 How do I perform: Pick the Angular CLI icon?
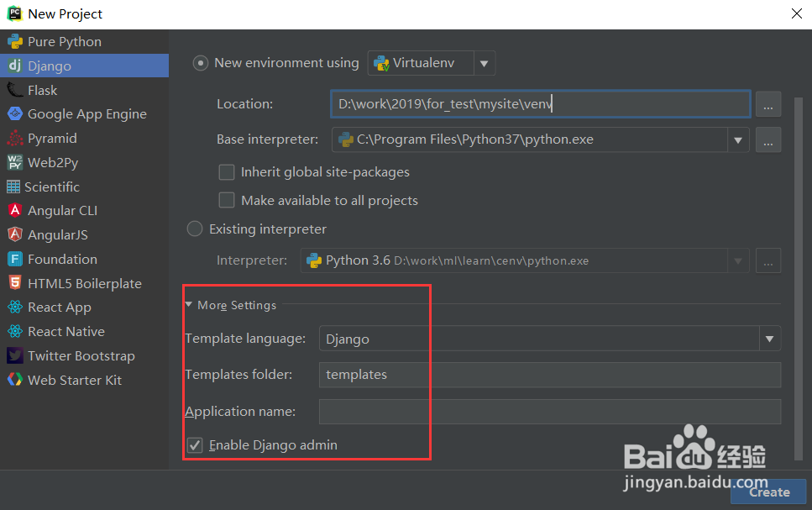[15, 210]
